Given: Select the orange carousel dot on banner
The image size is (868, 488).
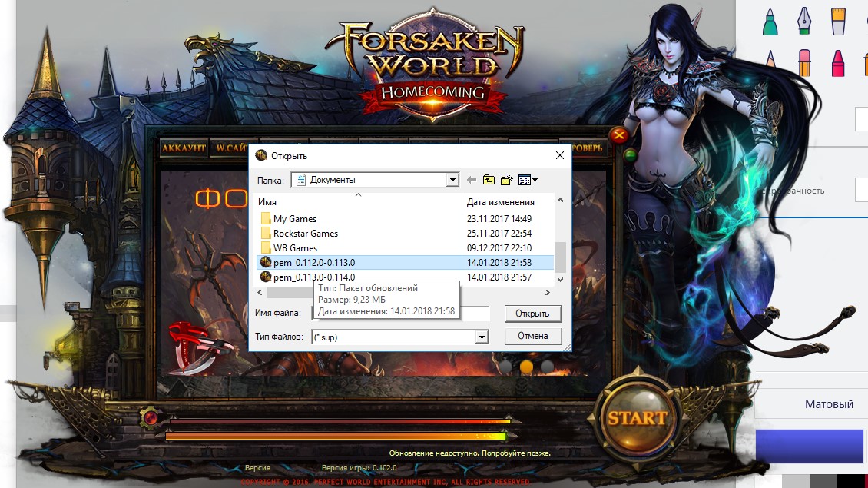Looking at the screenshot, I should tap(526, 367).
